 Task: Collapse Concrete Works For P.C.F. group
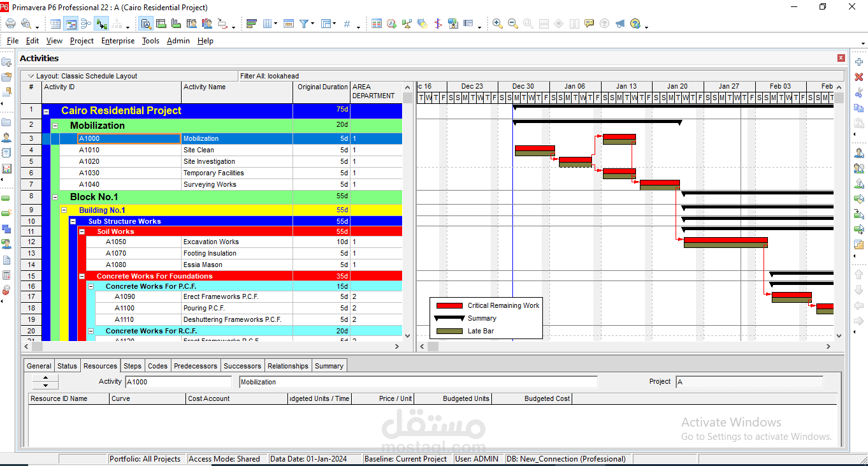[x=90, y=286]
